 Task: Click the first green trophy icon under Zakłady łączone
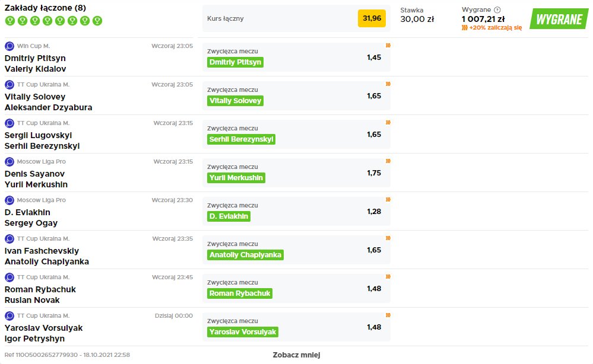coord(10,21)
